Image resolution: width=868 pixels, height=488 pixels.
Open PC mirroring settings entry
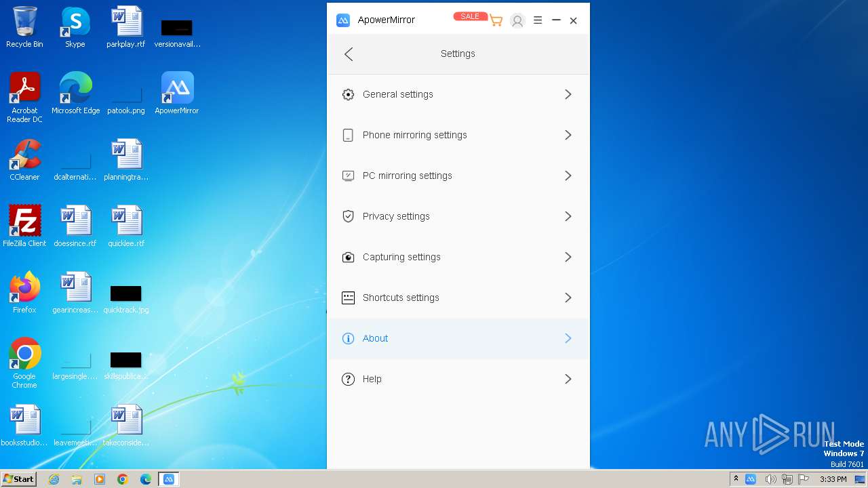point(458,176)
